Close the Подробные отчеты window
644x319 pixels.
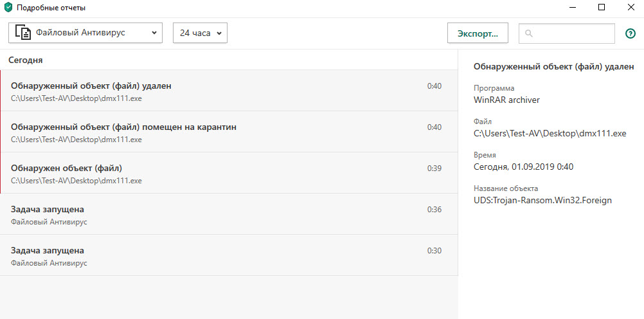pos(631,8)
